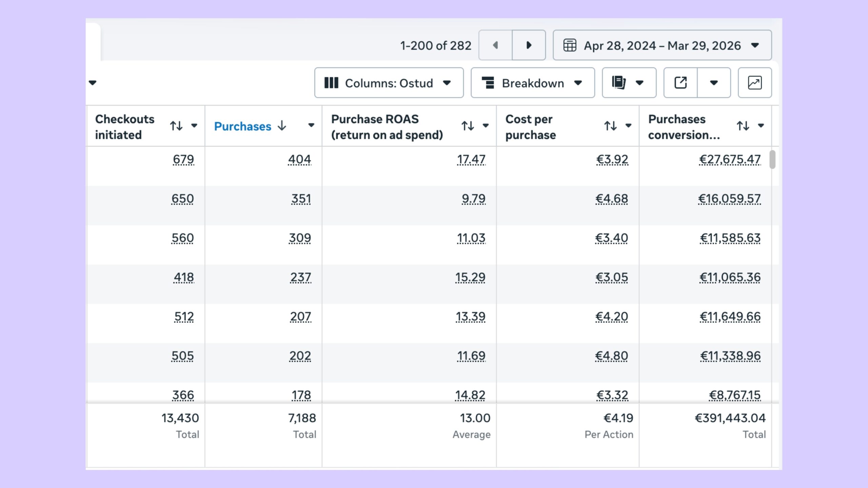
Task: Click the export share icon
Action: 680,83
